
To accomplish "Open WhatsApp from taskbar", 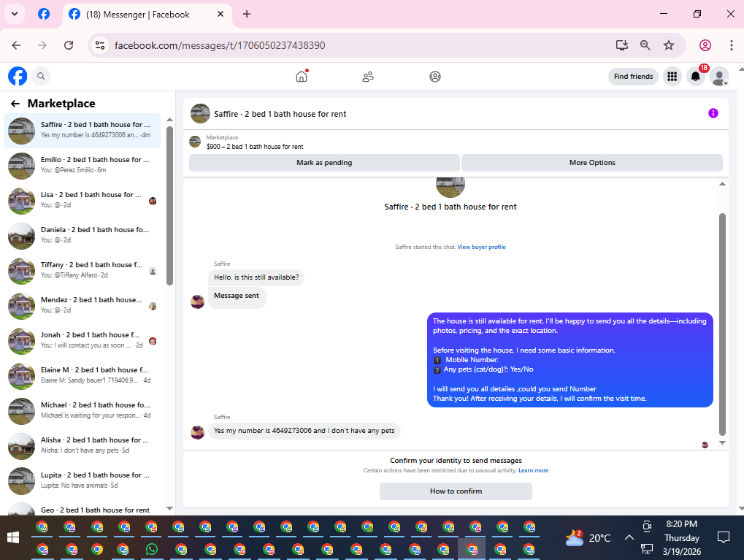I will (x=151, y=549).
